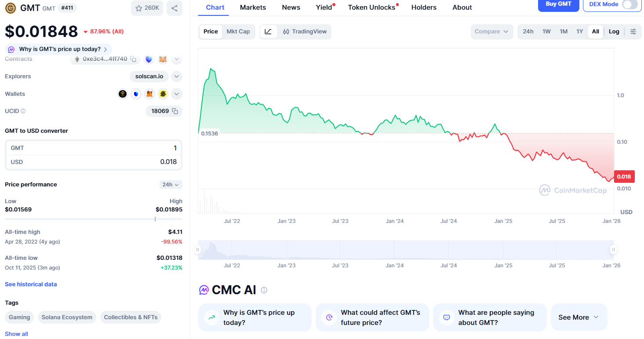644x339 pixels.
Task: Copy the UCID 18069 with copy icon
Action: 175,111
